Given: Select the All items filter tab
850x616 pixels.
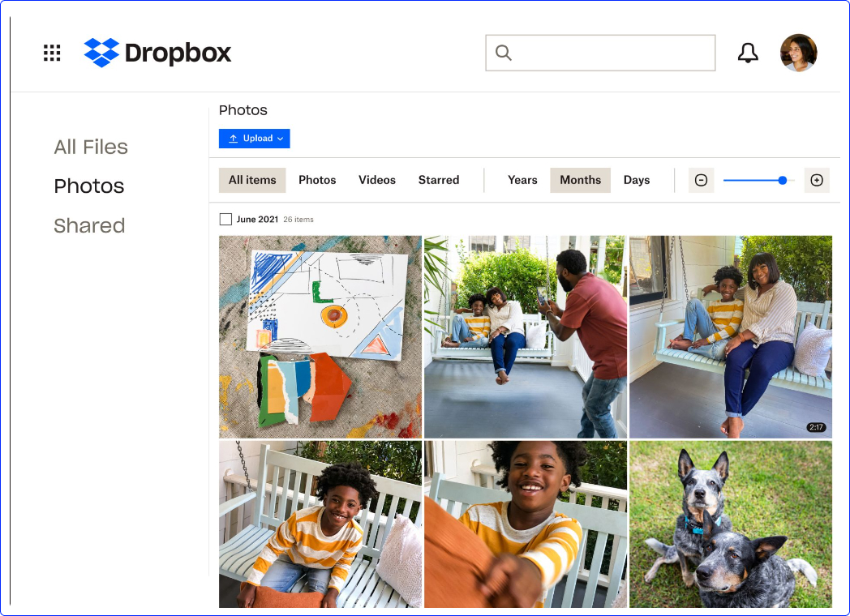Looking at the screenshot, I should [252, 181].
